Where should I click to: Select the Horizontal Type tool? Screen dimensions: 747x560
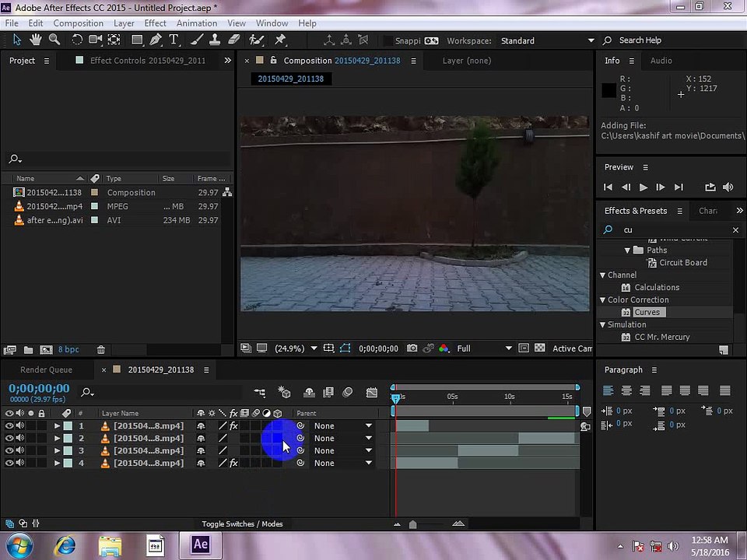[x=174, y=40]
